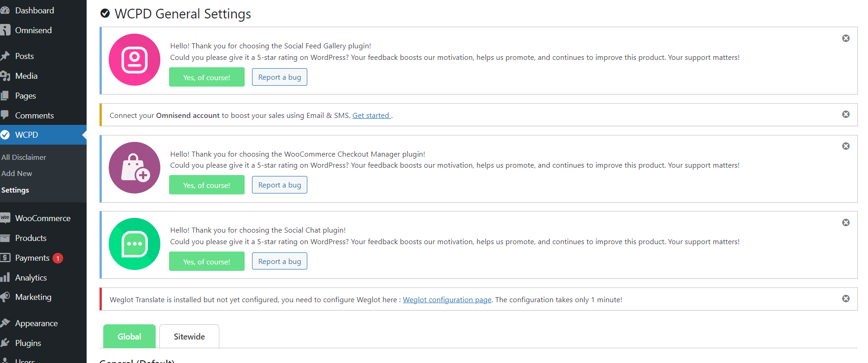Click the 'WCPD General Settings' heading text
Viewport: 868px width, 363px height.
(x=183, y=14)
